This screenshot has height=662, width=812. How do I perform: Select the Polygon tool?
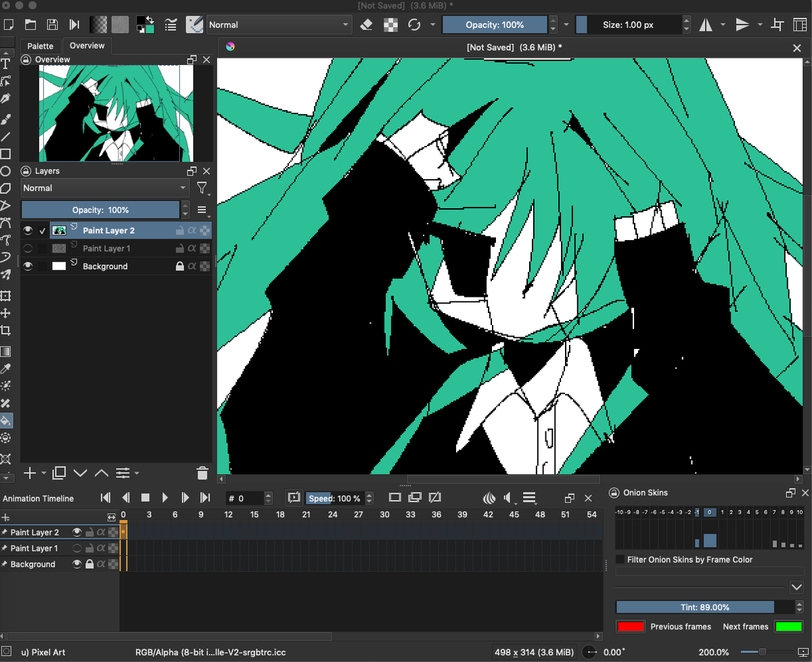[x=5, y=189]
